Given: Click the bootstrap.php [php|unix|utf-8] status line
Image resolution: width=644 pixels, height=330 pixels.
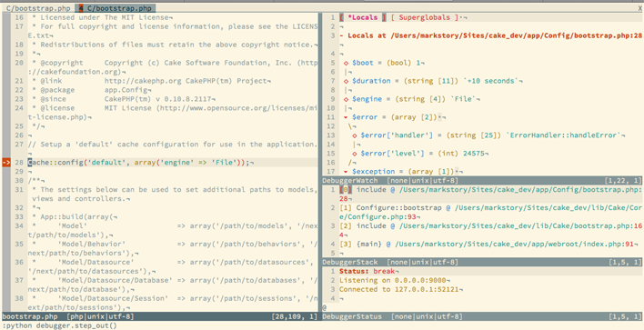Looking at the screenshot, I should [x=160, y=316].
